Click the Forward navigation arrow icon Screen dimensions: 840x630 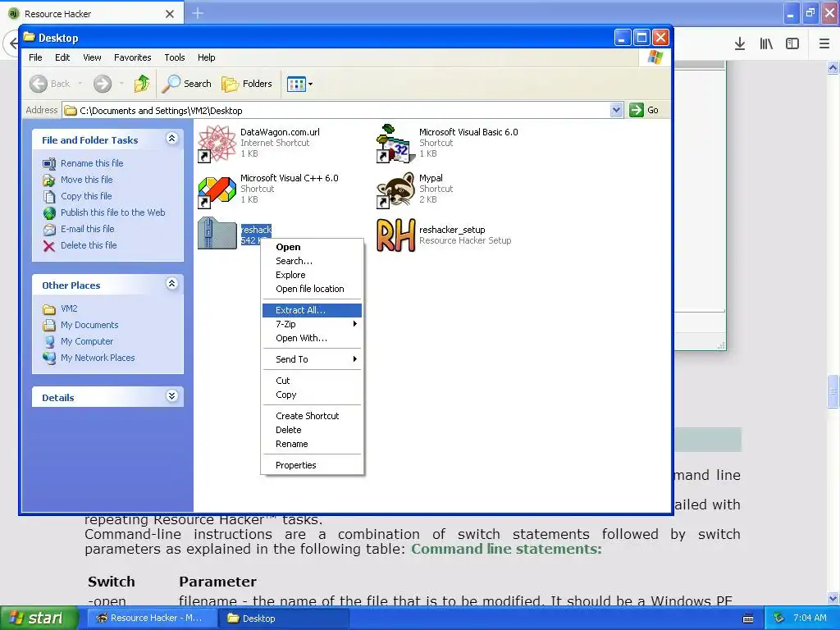click(x=103, y=84)
